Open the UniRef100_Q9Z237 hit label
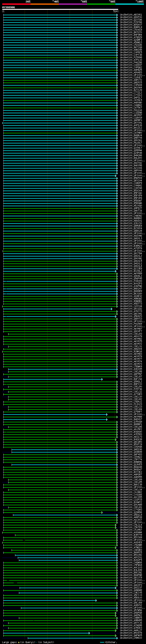The image size is (146, 644). tap(131, 588)
